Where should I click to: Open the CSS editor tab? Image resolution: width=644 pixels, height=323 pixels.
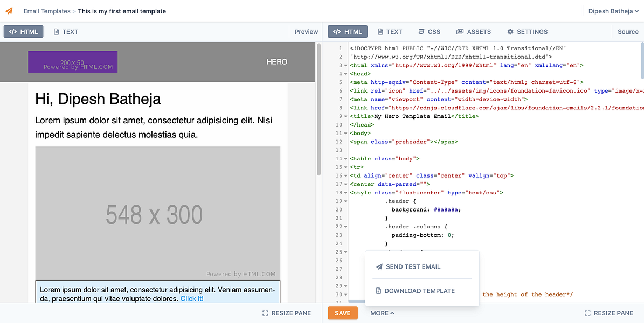tap(429, 32)
